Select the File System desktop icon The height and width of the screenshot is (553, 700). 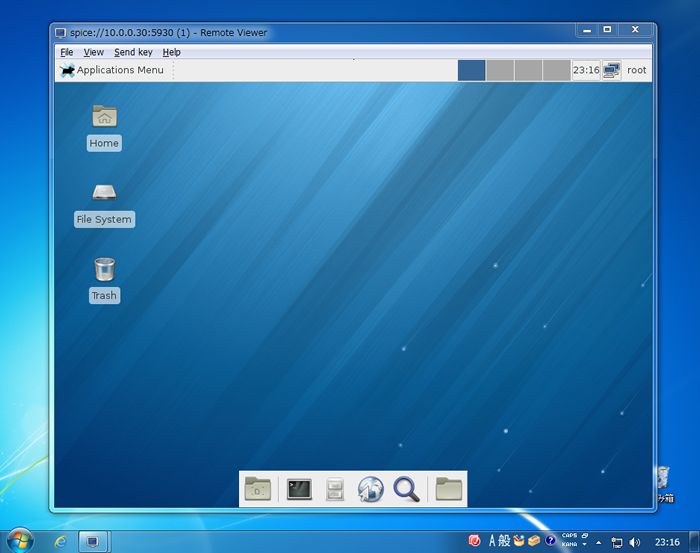tap(104, 205)
